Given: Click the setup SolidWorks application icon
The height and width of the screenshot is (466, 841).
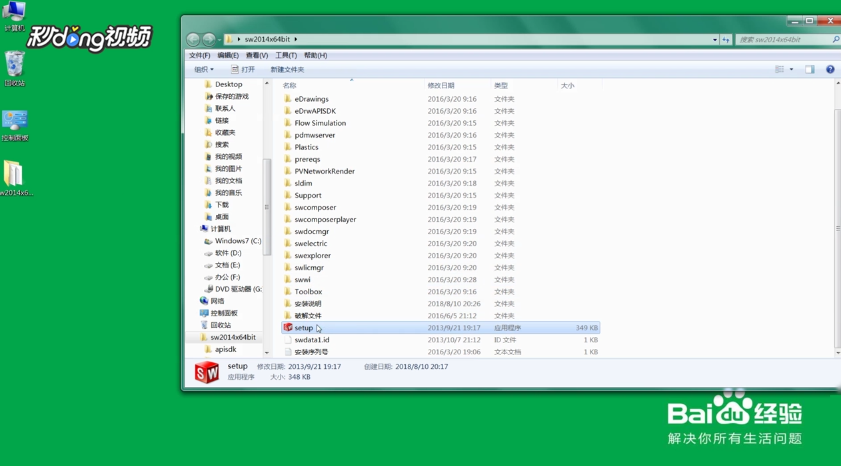Looking at the screenshot, I should click(288, 328).
